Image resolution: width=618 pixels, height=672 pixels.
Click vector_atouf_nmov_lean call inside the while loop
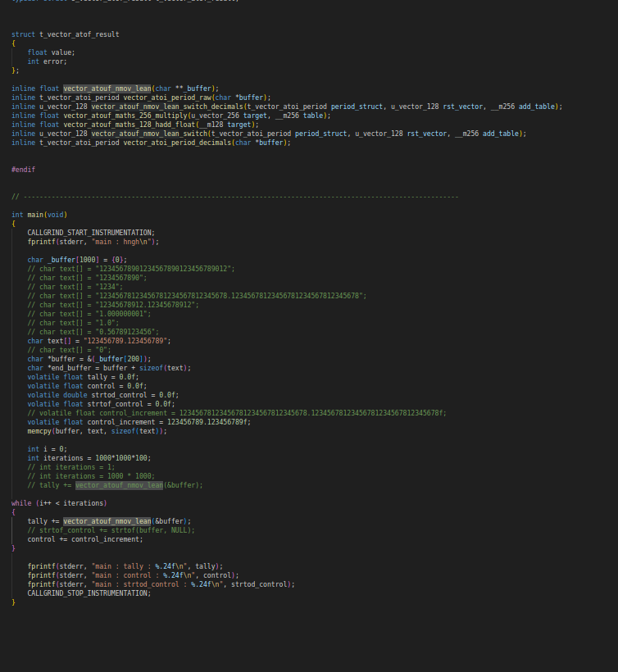coord(107,521)
